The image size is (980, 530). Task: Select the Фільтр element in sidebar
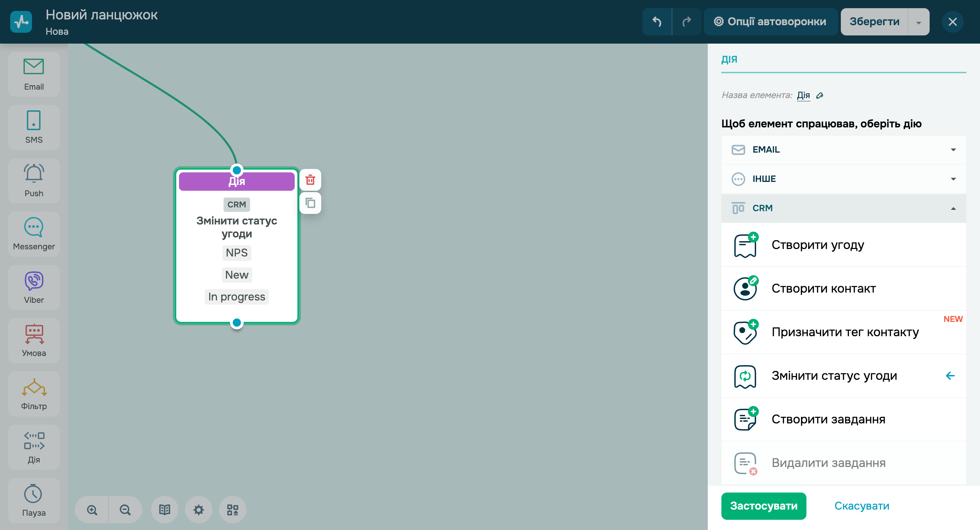click(x=34, y=394)
